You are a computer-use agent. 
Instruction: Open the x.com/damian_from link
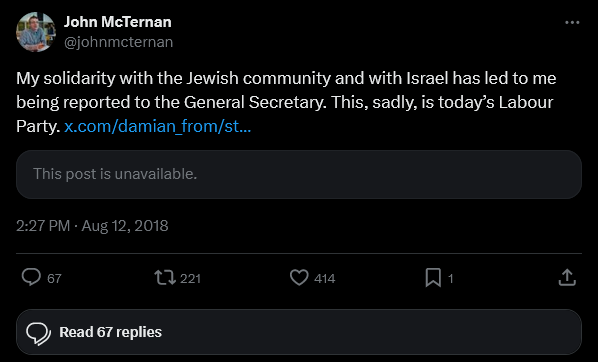[158, 126]
